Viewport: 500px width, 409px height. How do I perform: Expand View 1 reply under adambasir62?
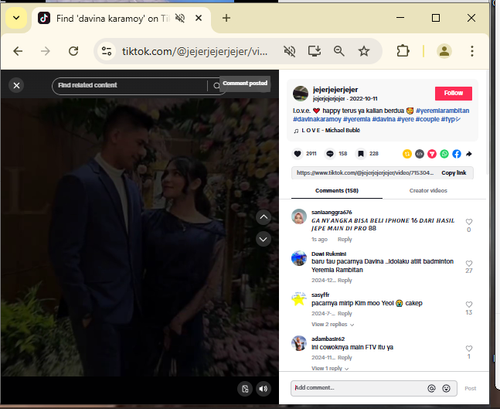click(x=330, y=368)
